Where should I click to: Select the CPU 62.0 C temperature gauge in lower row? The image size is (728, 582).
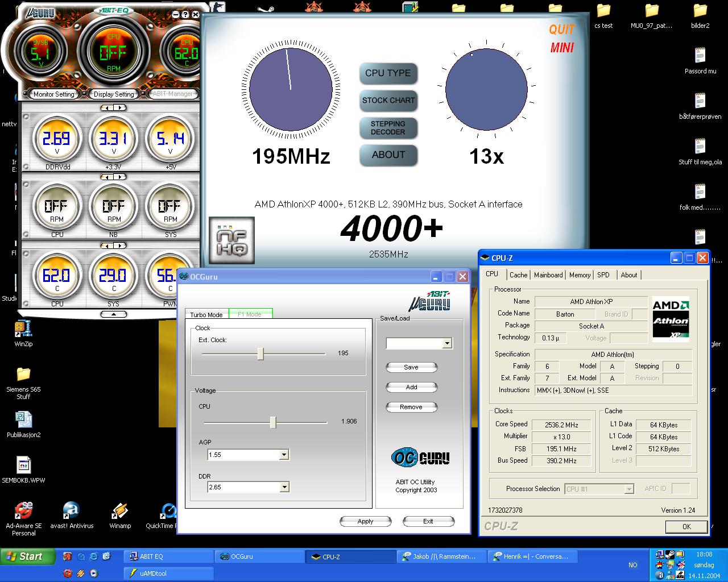coord(56,276)
